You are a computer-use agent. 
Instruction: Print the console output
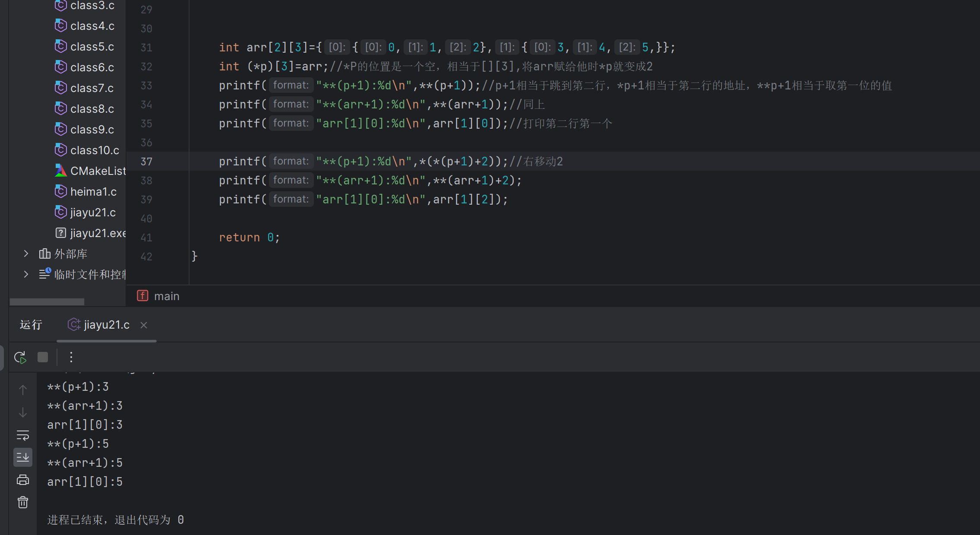click(x=23, y=480)
